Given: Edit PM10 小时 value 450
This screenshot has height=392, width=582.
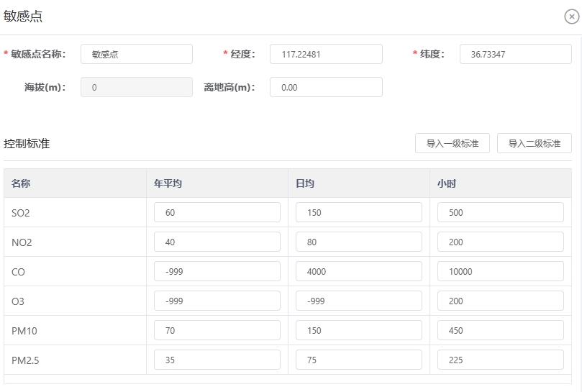Looking at the screenshot, I should (x=500, y=330).
